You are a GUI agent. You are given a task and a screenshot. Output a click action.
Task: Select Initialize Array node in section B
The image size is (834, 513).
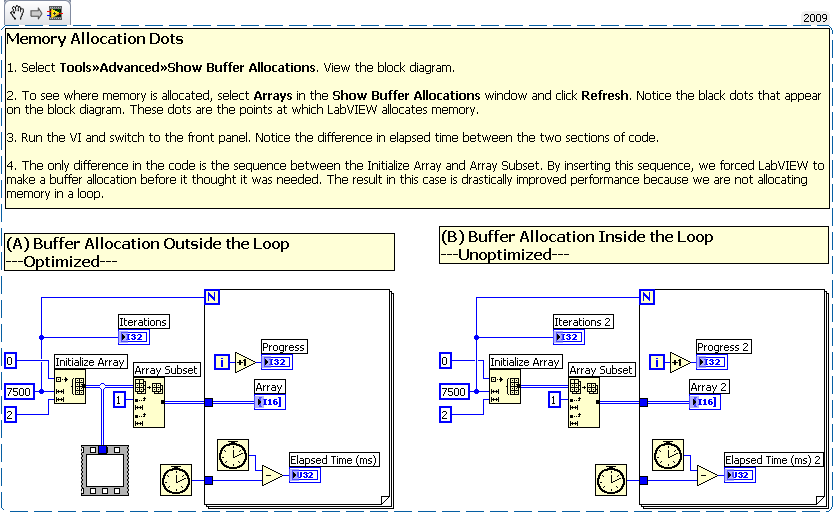[x=505, y=386]
